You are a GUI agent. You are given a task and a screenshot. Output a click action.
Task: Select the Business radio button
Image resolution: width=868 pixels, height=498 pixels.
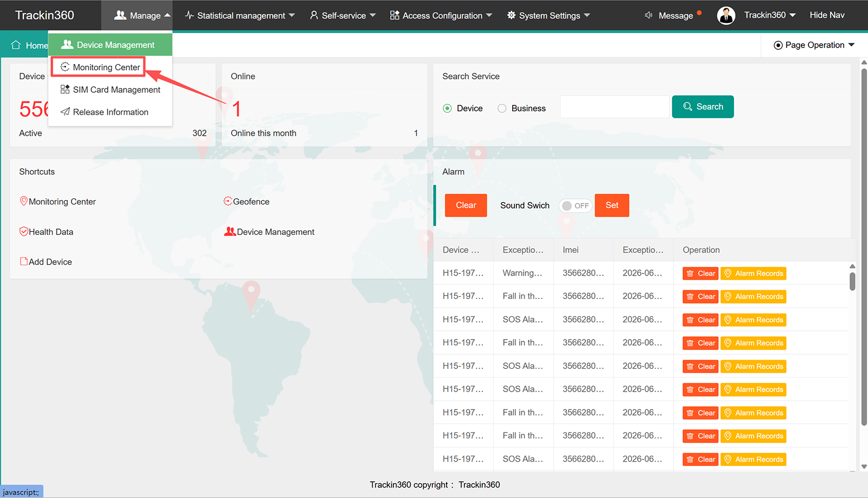pos(502,108)
